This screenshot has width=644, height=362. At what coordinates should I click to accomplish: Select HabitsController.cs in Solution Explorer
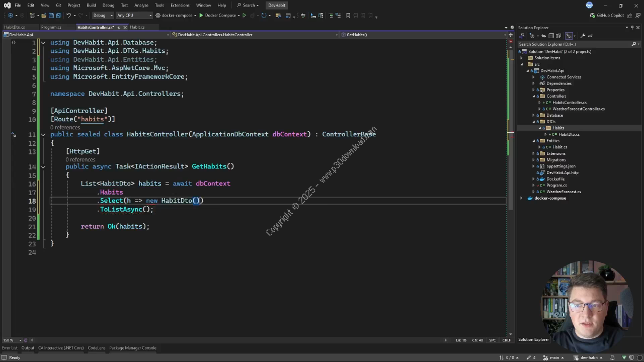pos(570,103)
